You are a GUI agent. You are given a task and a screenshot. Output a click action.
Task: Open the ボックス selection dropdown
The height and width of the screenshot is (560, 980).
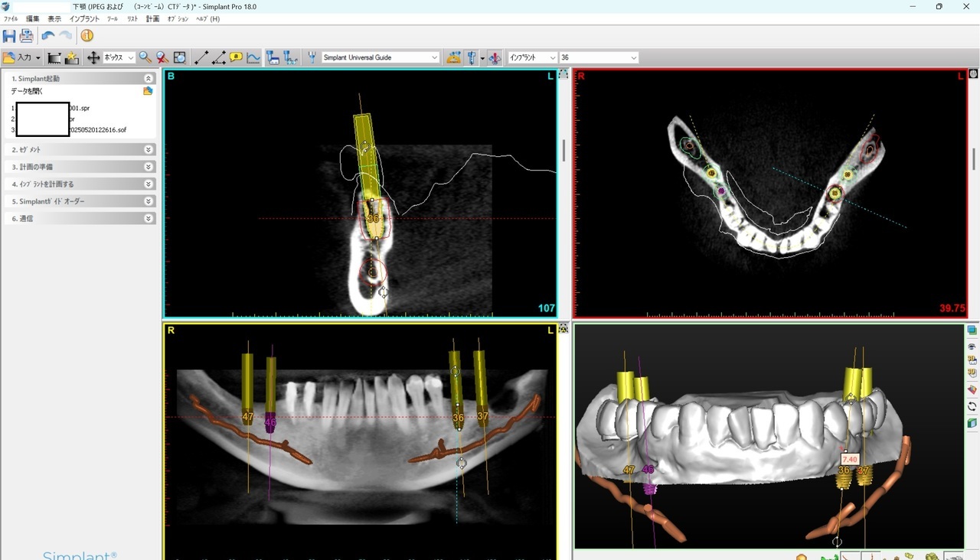click(x=119, y=57)
